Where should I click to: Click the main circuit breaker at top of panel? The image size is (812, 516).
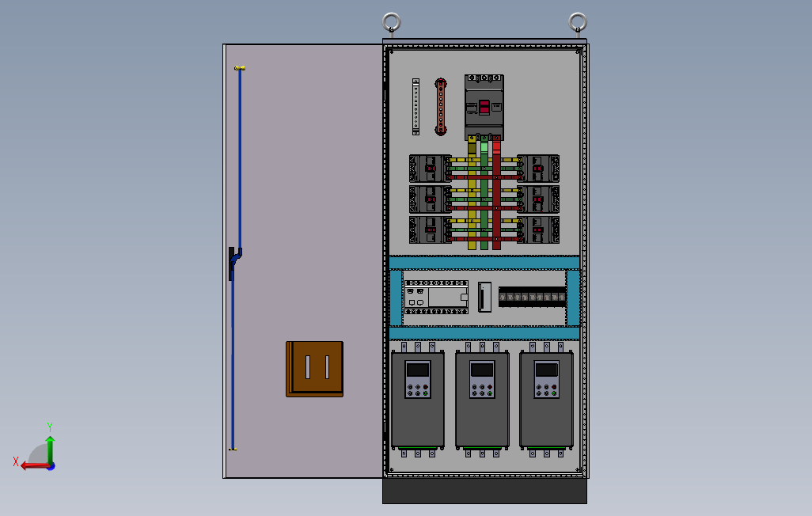[x=484, y=108]
